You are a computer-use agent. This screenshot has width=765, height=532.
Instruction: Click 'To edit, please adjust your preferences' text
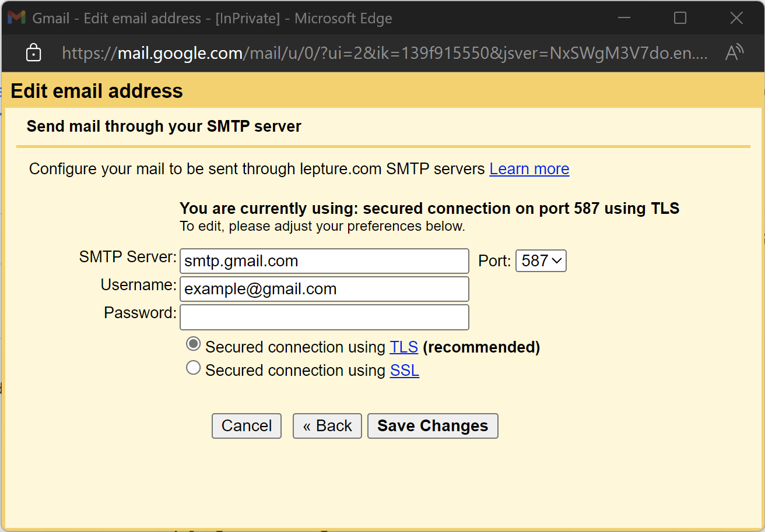click(x=322, y=226)
